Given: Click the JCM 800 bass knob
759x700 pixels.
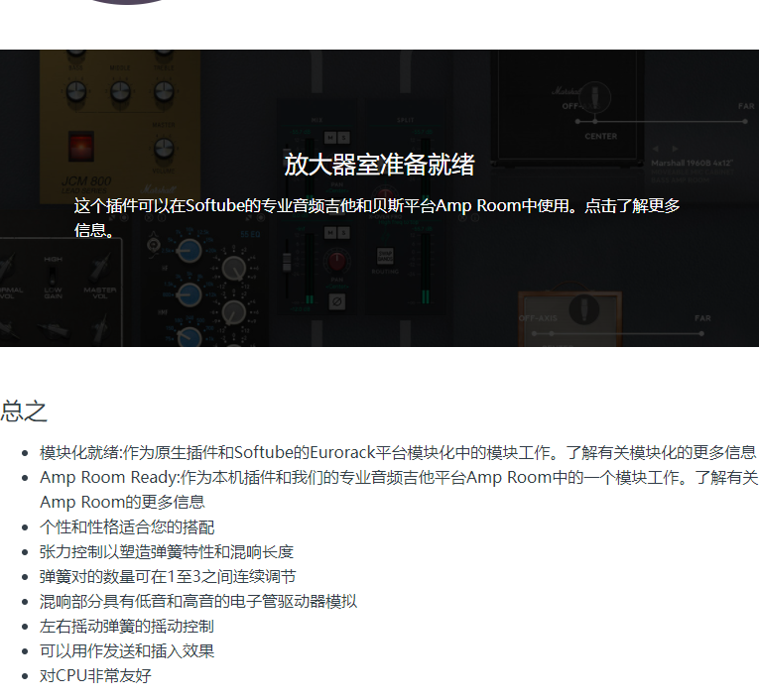Looking at the screenshot, I should click(x=76, y=91).
